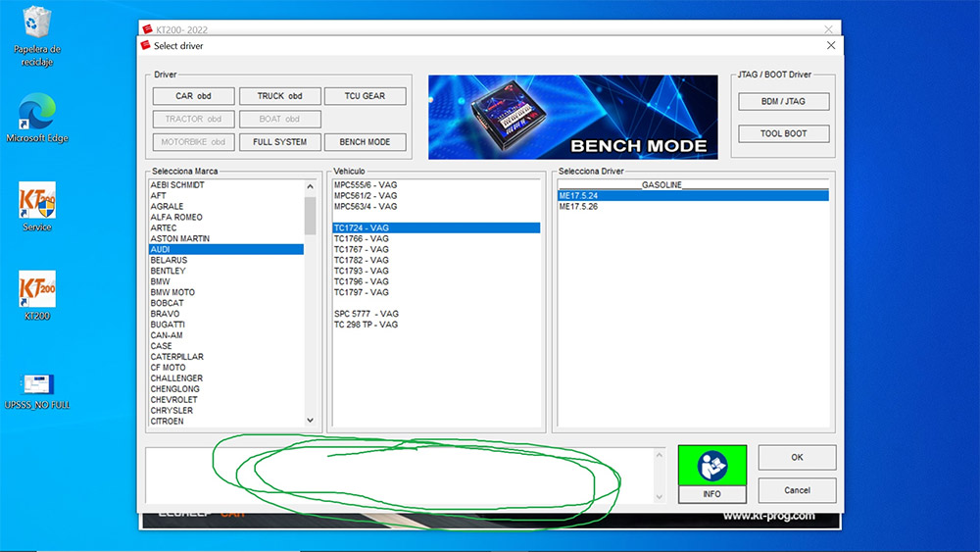980x552 pixels.
Task: Select ALFA ROMEO in the brand list
Action: 226,217
